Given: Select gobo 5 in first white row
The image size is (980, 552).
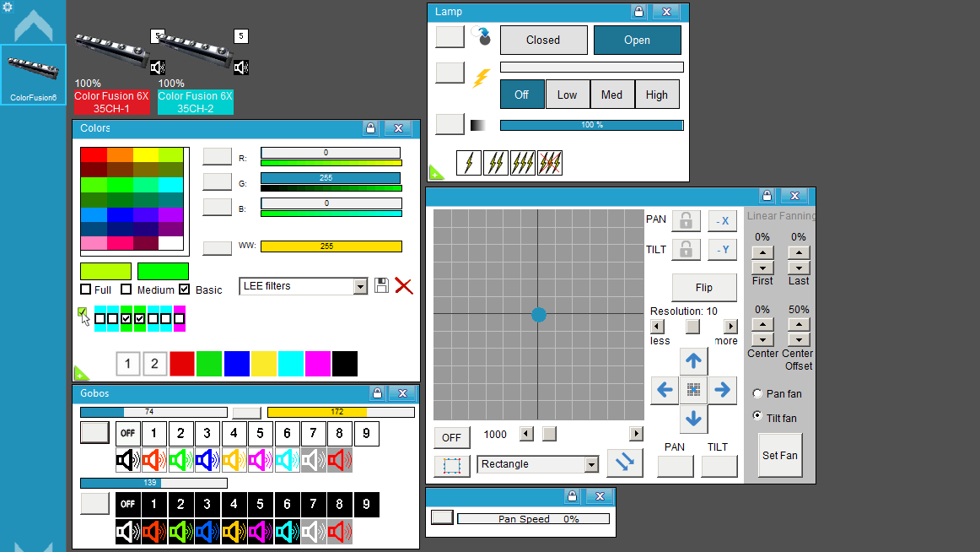Looking at the screenshot, I should pyautogui.click(x=260, y=433).
